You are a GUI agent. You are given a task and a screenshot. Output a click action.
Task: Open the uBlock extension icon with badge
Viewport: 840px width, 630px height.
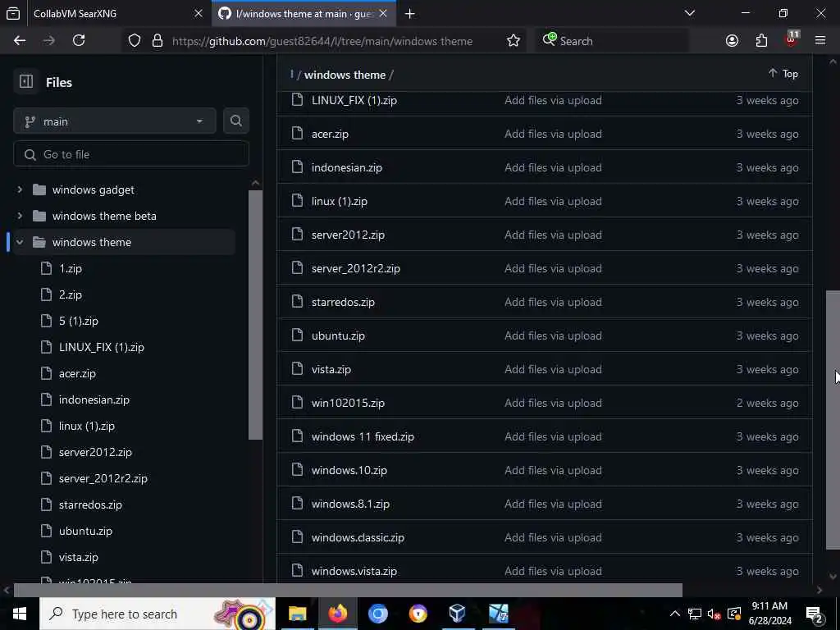coord(791,39)
